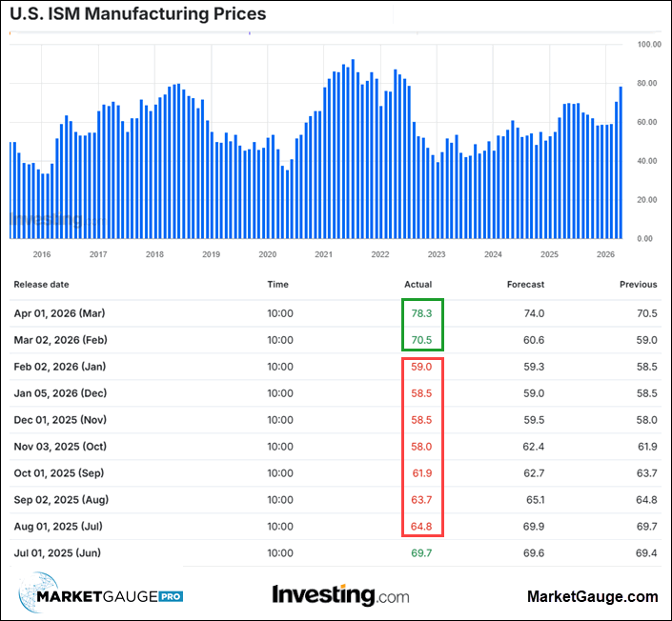Click the rightmost bar in the chart
Image resolution: width=672 pixels, height=621 pixels.
coord(621,162)
